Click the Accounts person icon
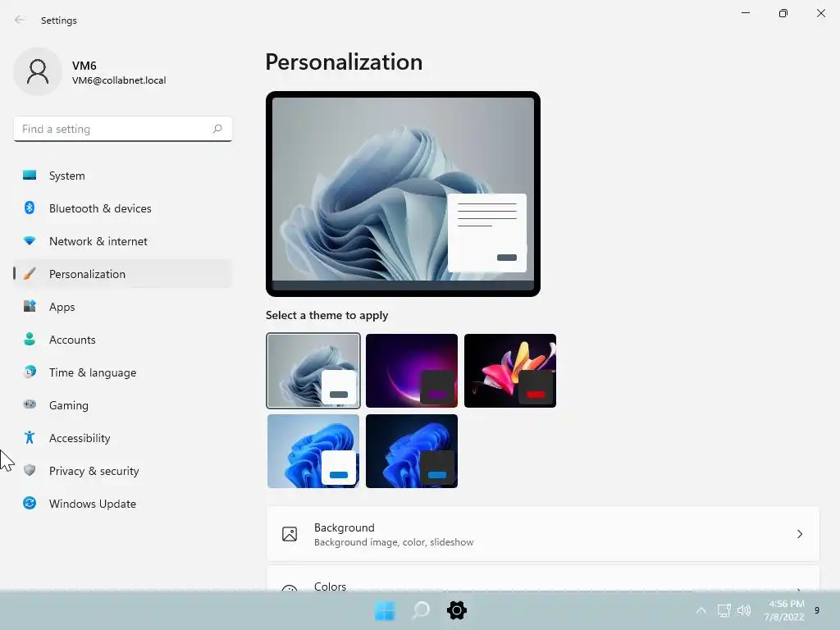 (x=30, y=339)
